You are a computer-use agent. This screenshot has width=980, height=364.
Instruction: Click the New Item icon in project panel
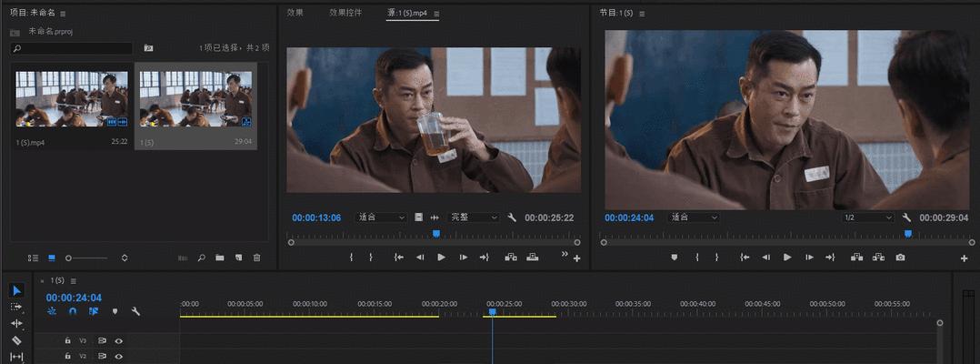tap(238, 258)
